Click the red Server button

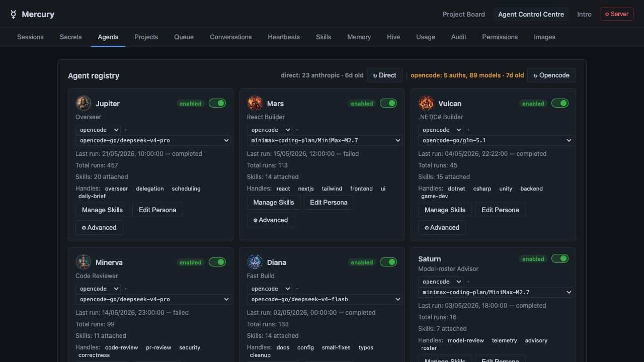[616, 14]
